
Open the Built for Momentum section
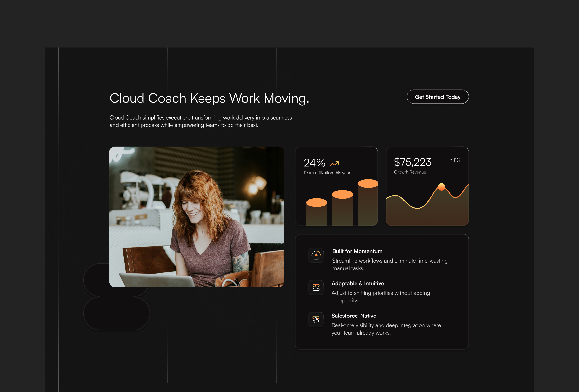coord(357,251)
